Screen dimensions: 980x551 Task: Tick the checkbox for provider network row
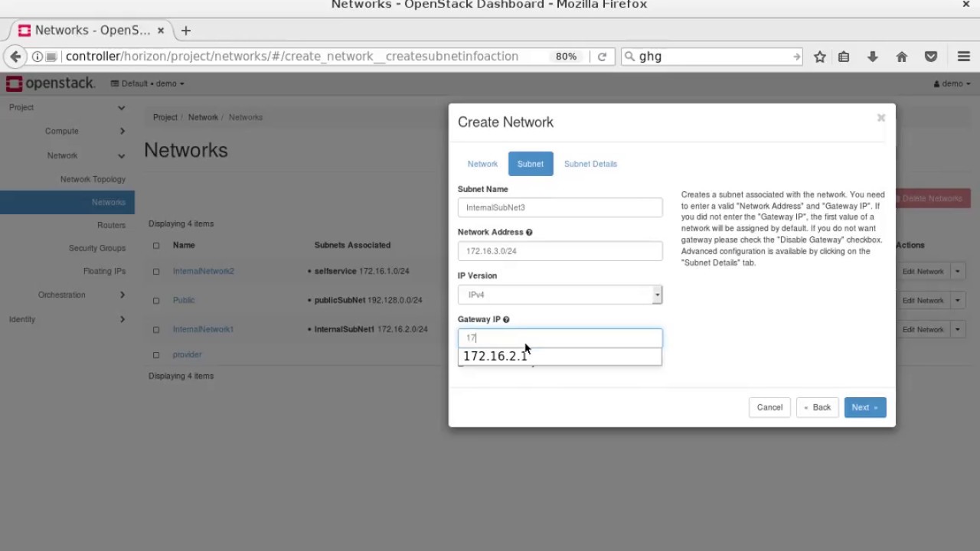tap(156, 355)
